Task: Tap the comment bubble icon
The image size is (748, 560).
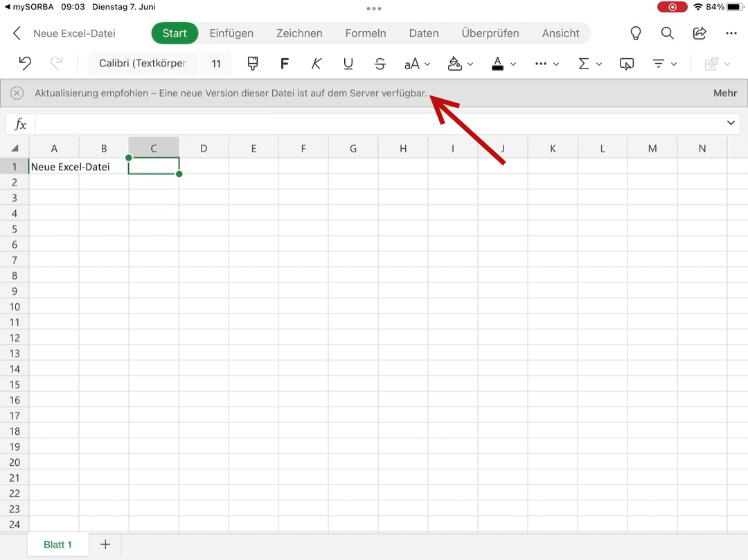Action: [x=626, y=64]
